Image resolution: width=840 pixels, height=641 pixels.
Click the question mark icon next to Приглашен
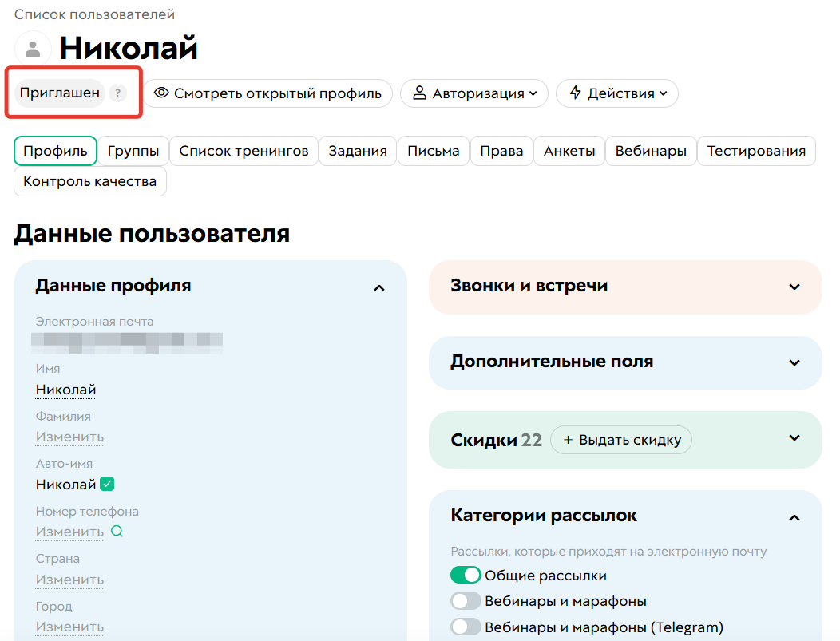click(x=118, y=93)
